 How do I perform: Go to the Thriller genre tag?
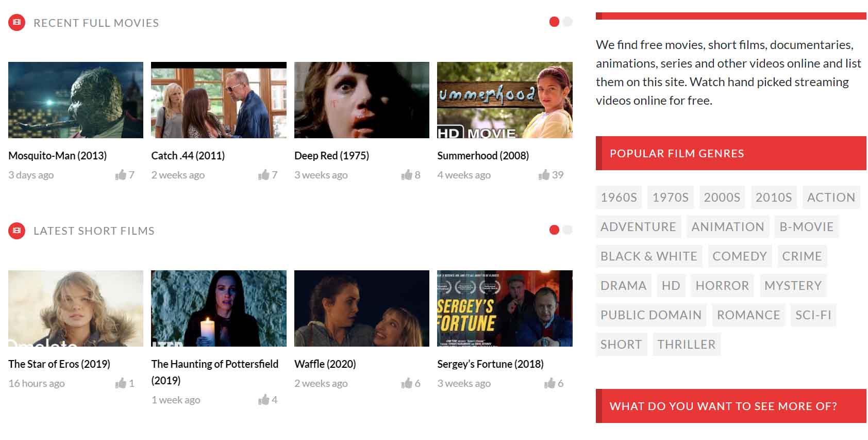(687, 344)
